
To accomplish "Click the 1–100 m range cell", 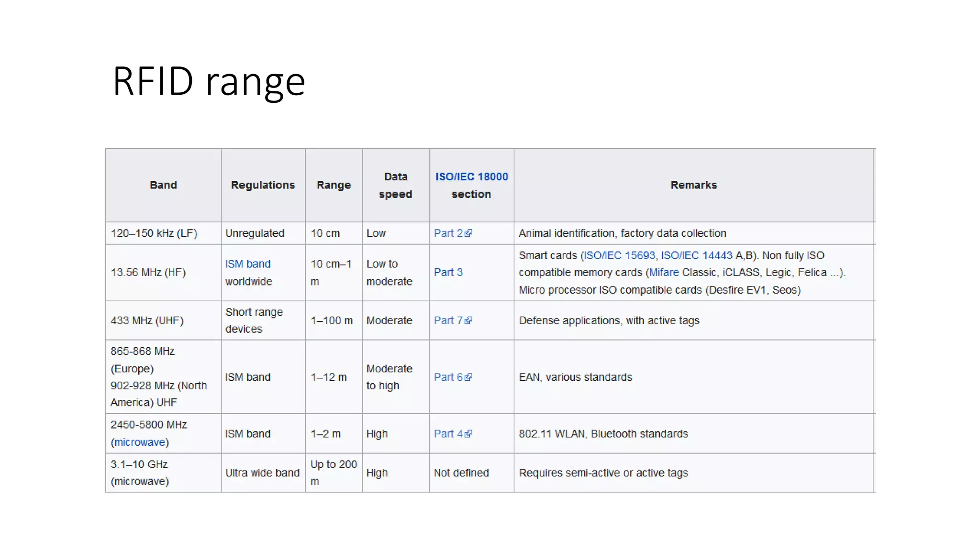I will pyautogui.click(x=334, y=320).
